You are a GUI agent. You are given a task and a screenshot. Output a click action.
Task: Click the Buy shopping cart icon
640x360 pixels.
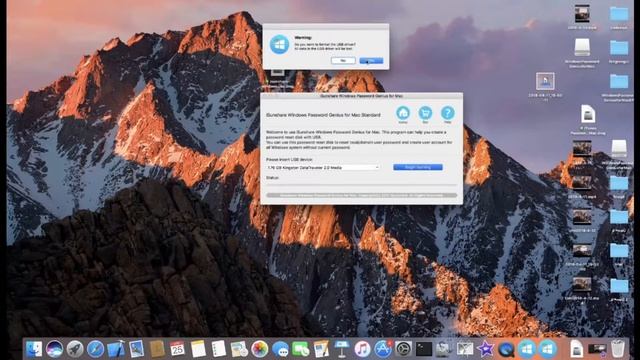tap(425, 113)
